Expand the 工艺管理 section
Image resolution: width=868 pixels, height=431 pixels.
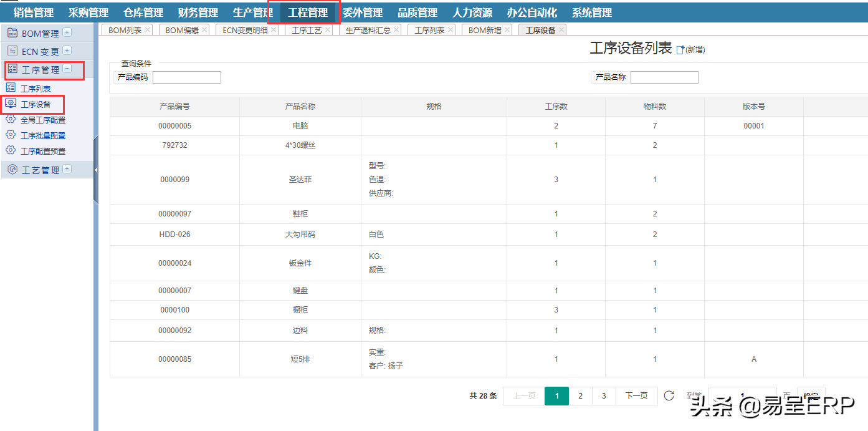coord(67,169)
